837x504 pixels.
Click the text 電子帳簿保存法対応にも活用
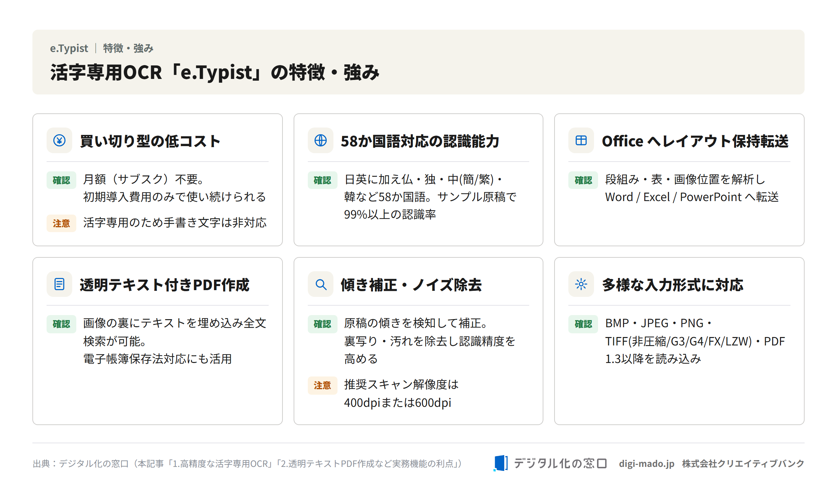pos(158,359)
